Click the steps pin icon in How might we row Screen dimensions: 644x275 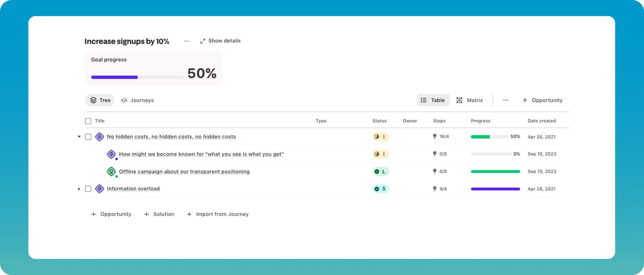coord(435,154)
